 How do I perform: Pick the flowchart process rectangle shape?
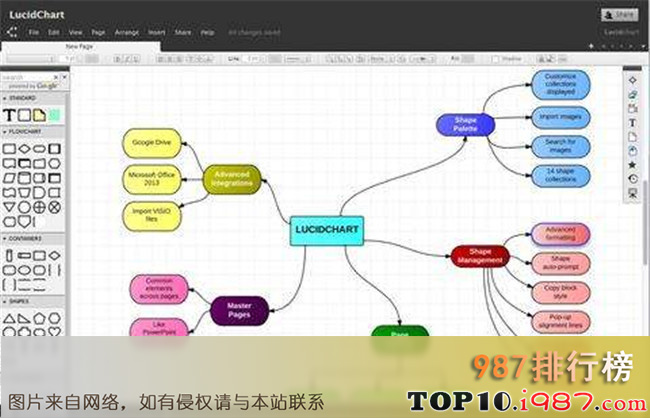[x=9, y=148]
